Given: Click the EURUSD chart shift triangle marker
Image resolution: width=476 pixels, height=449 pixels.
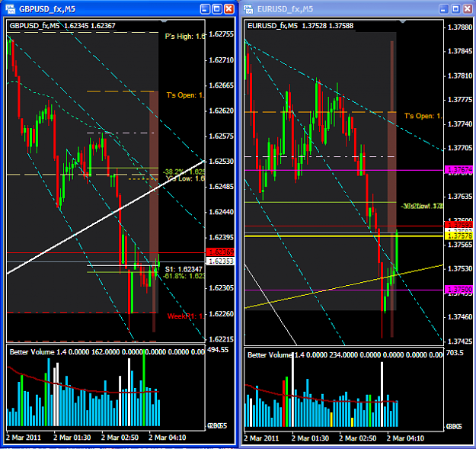Looking at the screenshot, I should click(403, 21).
